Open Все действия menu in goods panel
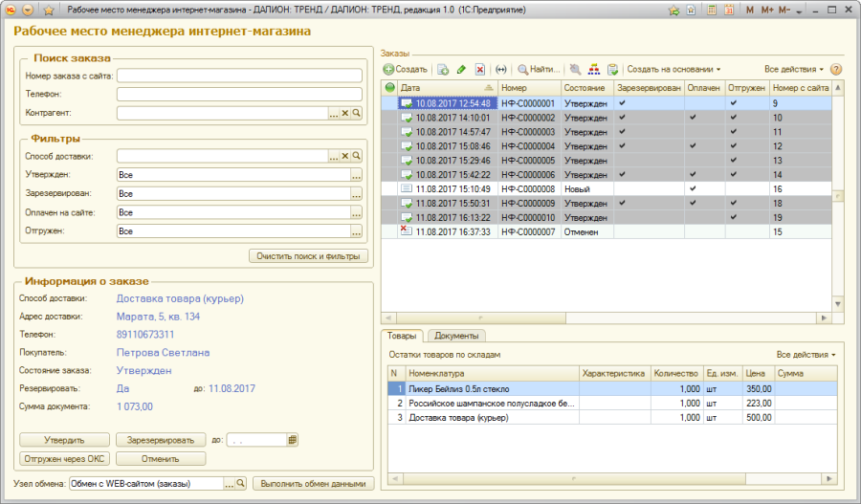This screenshot has height=504, width=861. click(806, 355)
